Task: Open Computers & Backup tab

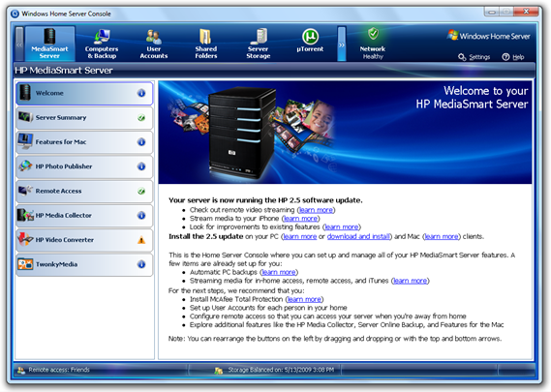Action: click(x=102, y=44)
